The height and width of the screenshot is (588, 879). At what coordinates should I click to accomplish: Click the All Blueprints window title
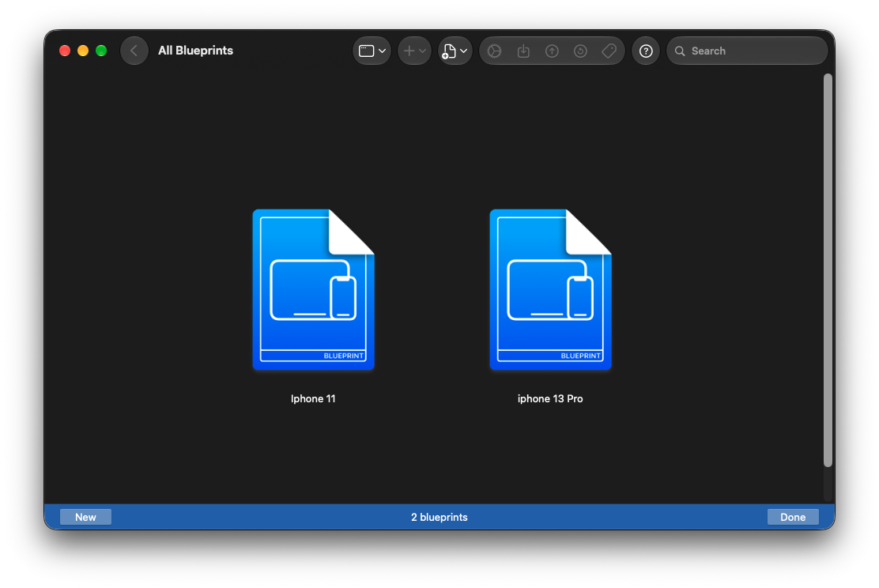196,51
